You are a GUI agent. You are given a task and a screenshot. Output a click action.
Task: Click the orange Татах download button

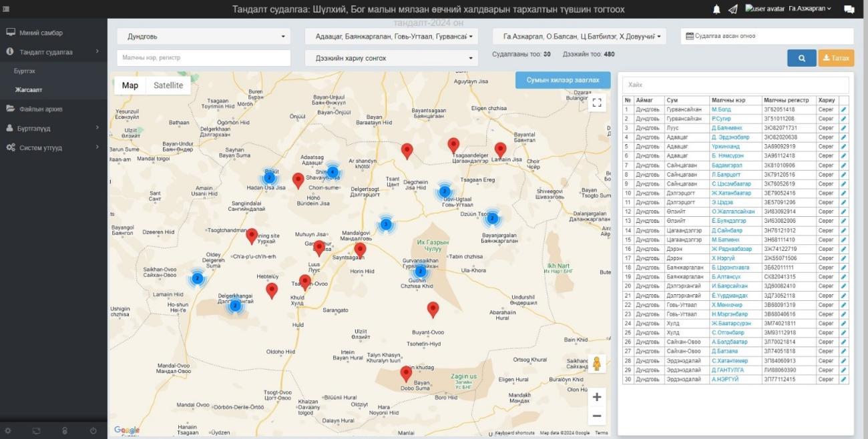pos(836,58)
